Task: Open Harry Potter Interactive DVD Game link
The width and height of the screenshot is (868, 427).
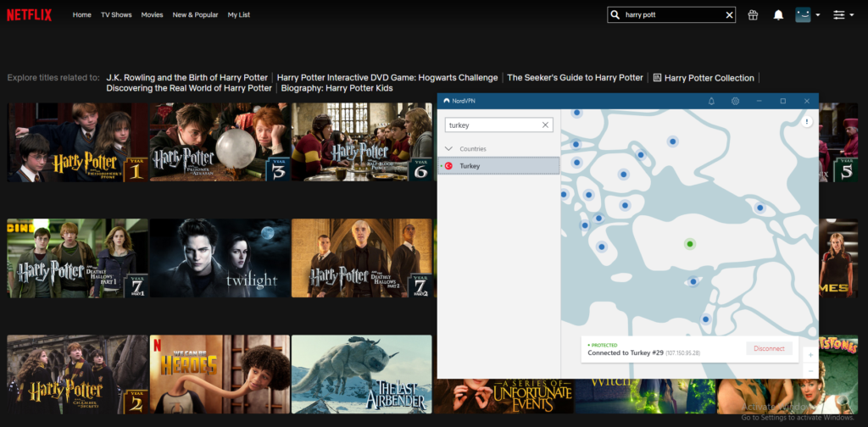Action: [x=387, y=78]
